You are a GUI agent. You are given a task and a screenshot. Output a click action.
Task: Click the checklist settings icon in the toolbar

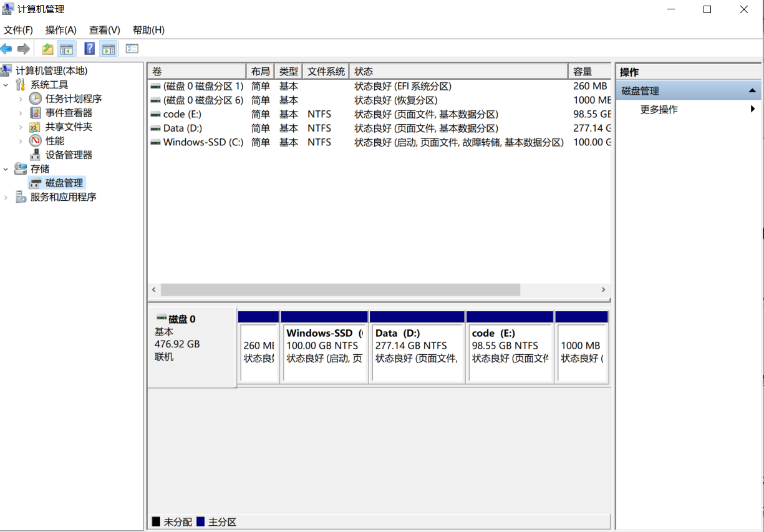pos(132,49)
